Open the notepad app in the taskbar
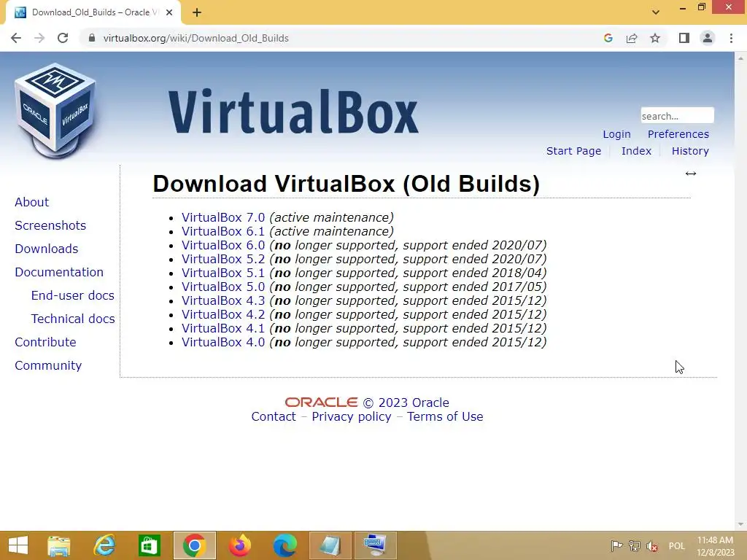Screen dimensions: 747x560 pos(330,545)
